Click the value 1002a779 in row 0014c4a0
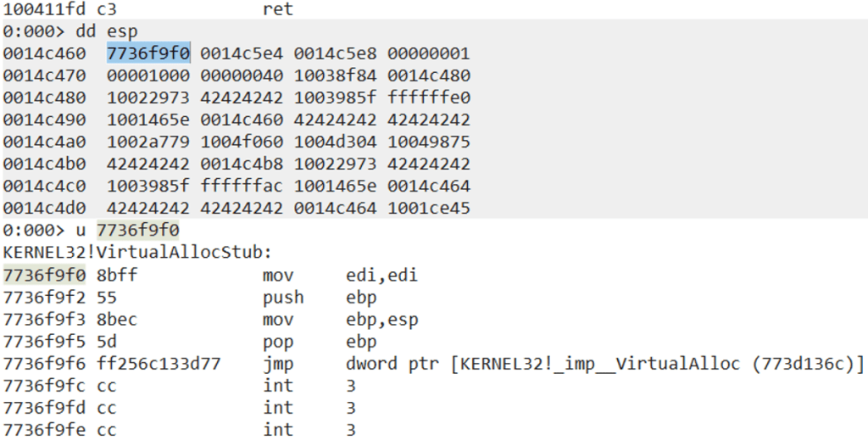This screenshot has width=868, height=446. (148, 142)
